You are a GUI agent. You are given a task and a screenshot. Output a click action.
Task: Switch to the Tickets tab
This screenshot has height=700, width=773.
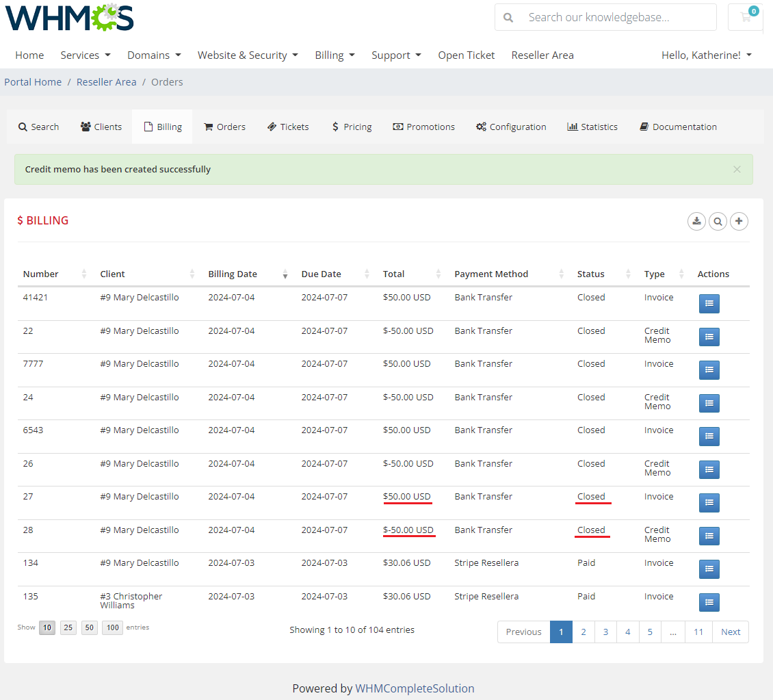(288, 127)
